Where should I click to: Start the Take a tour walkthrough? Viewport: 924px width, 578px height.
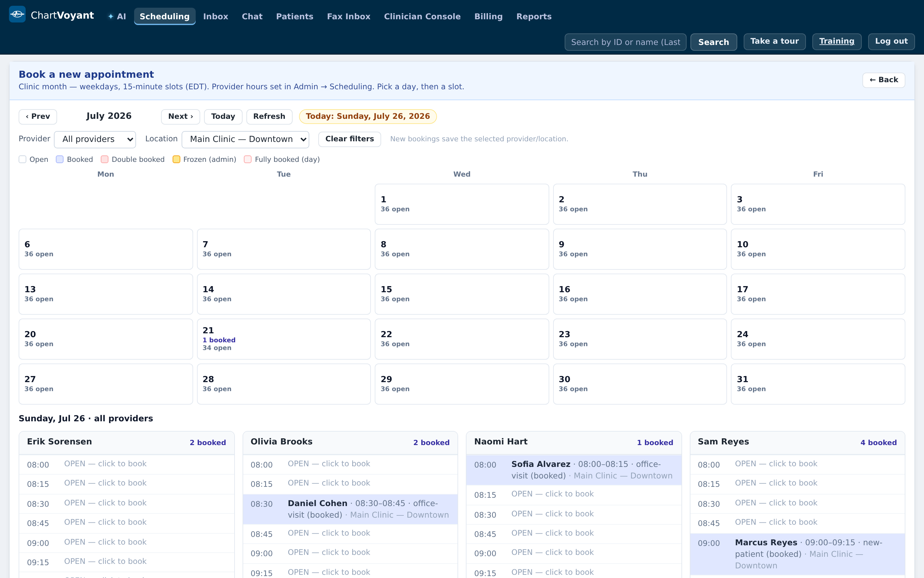click(x=774, y=41)
